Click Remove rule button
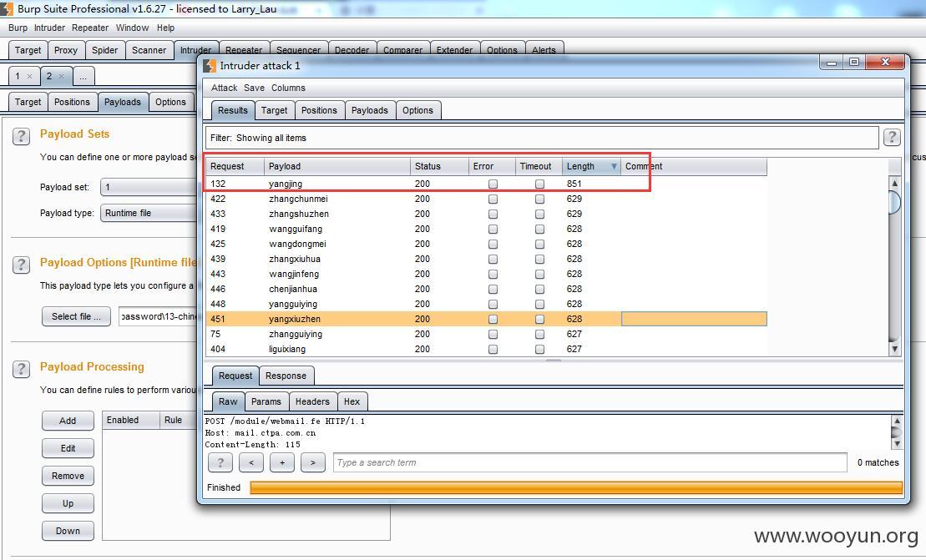The width and height of the screenshot is (926, 560). [x=68, y=476]
